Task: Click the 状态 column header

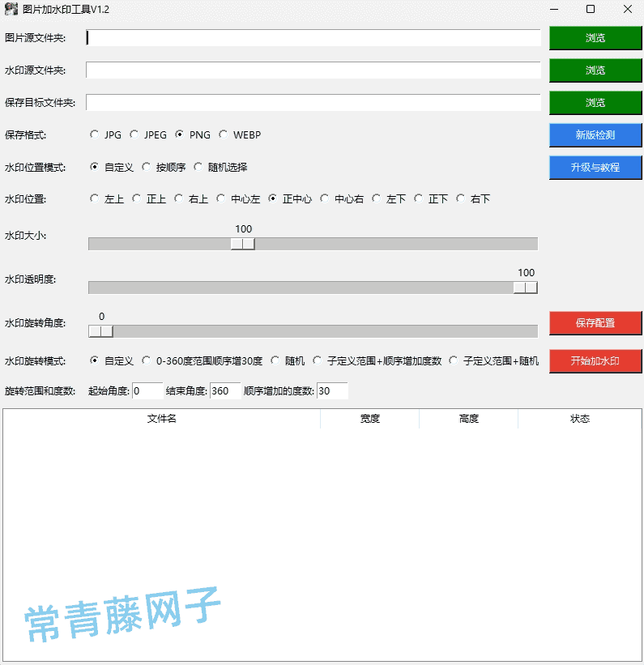Action: 580,419
